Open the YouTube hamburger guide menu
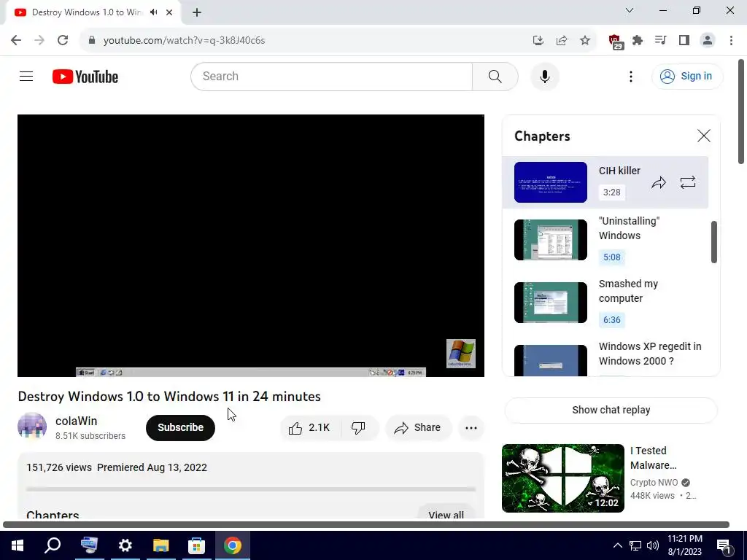 coord(26,76)
